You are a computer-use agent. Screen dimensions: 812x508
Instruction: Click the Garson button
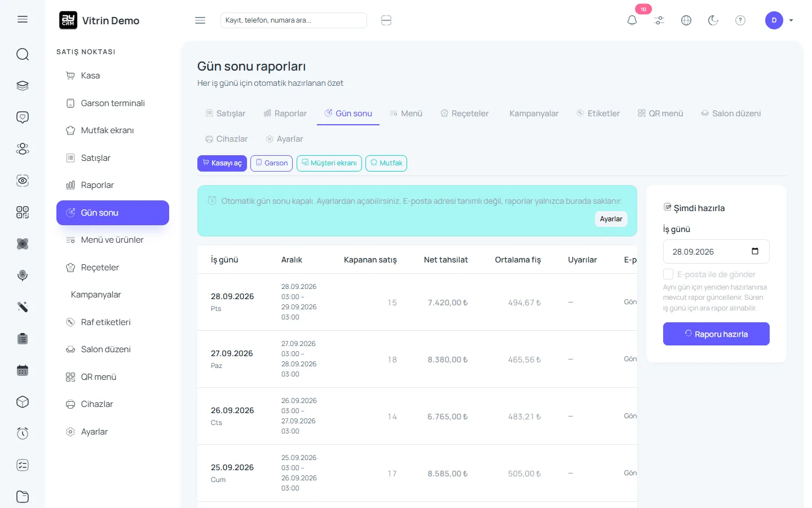[x=271, y=163]
